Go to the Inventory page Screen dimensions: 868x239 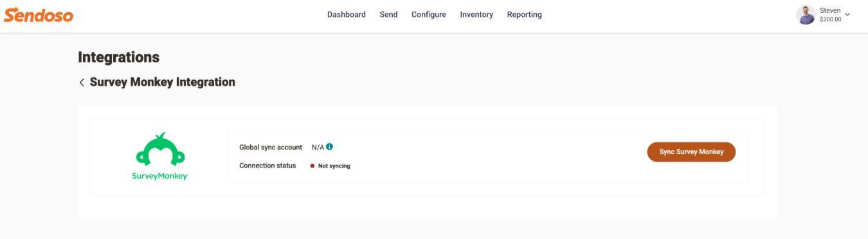476,14
